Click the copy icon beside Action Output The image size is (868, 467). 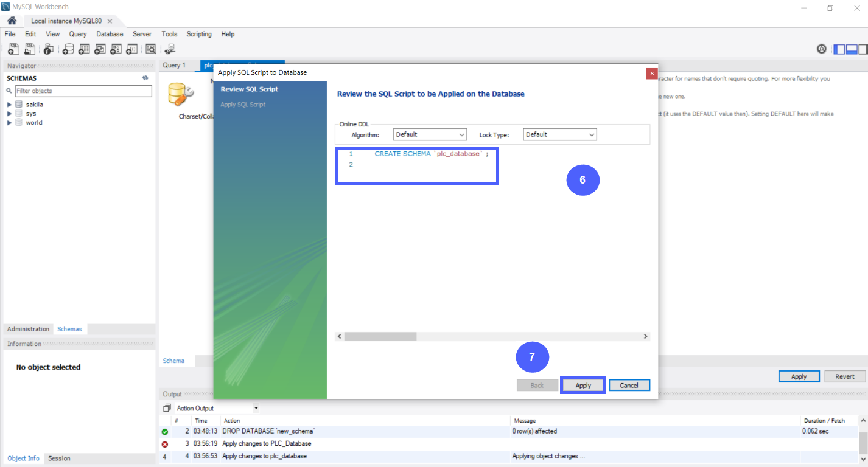point(167,408)
